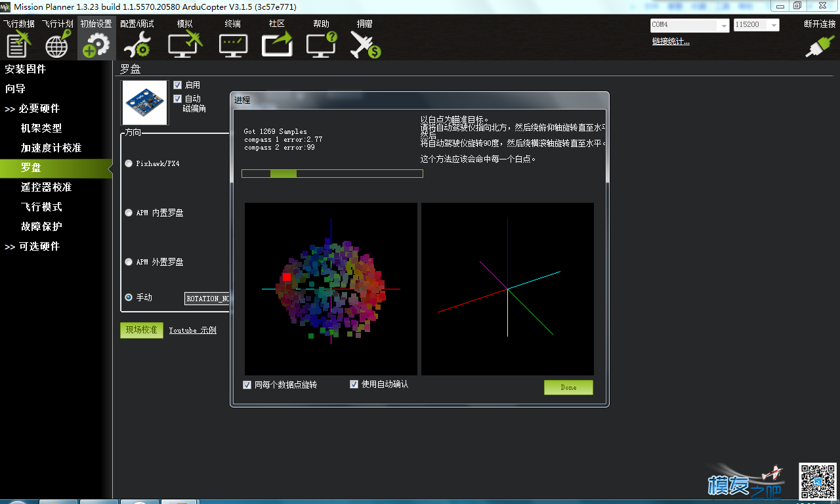The image size is (840, 504).
Task: Open the 飞行计划 flight plan view
Action: click(x=57, y=38)
